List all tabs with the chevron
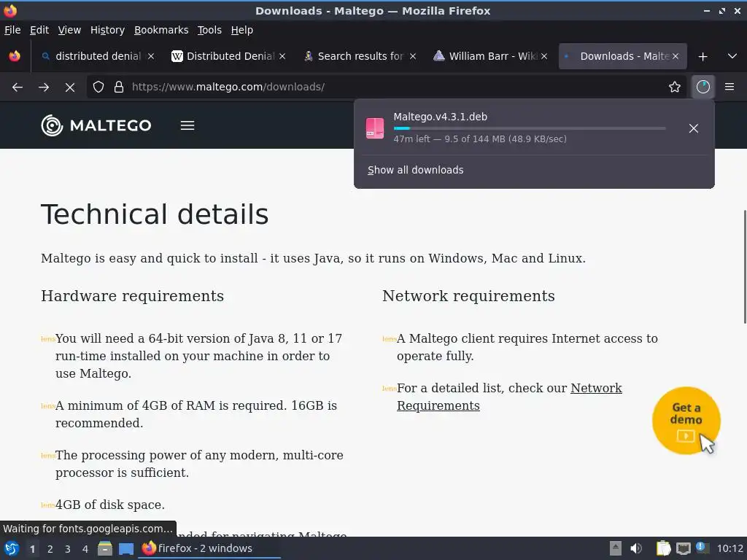 click(x=732, y=57)
